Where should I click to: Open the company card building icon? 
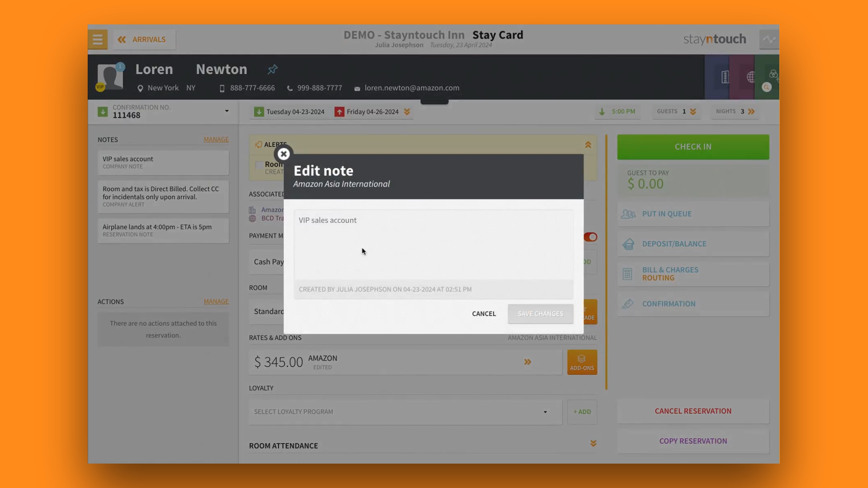tap(725, 77)
